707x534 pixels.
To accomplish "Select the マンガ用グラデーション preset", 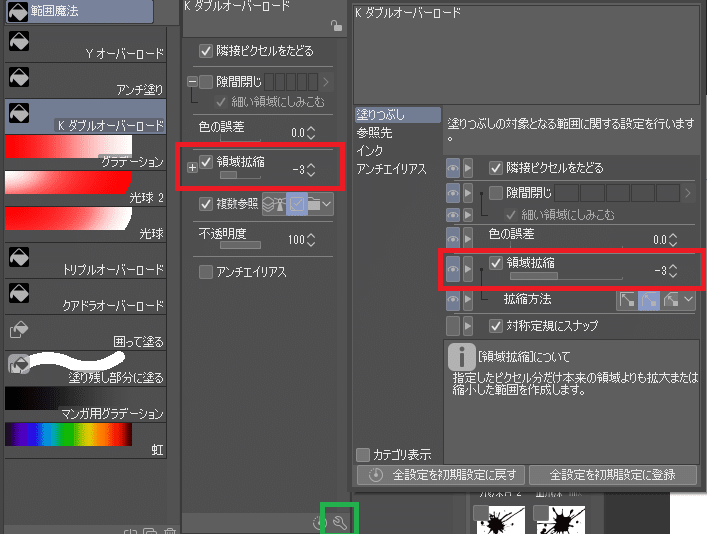I will click(86, 404).
